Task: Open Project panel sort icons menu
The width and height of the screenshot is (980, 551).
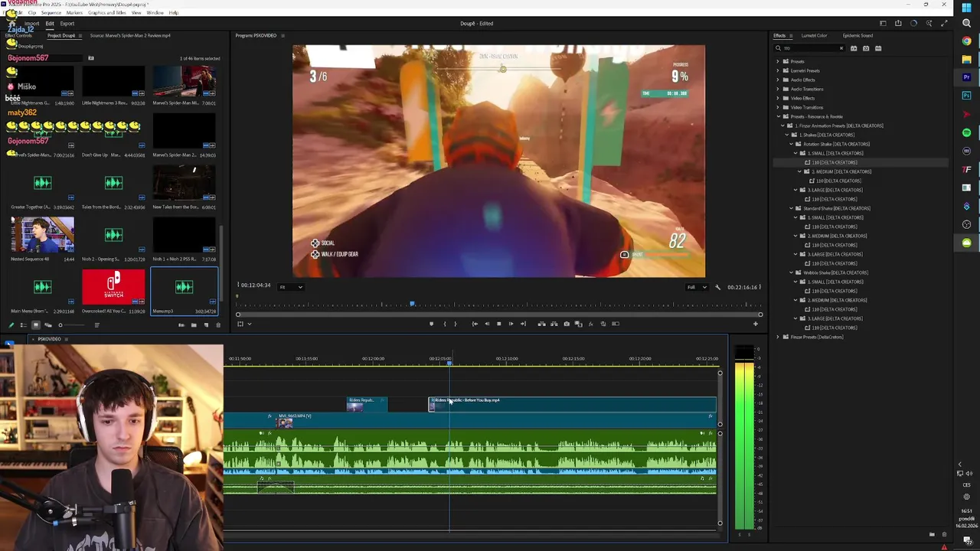Action: 96,325
